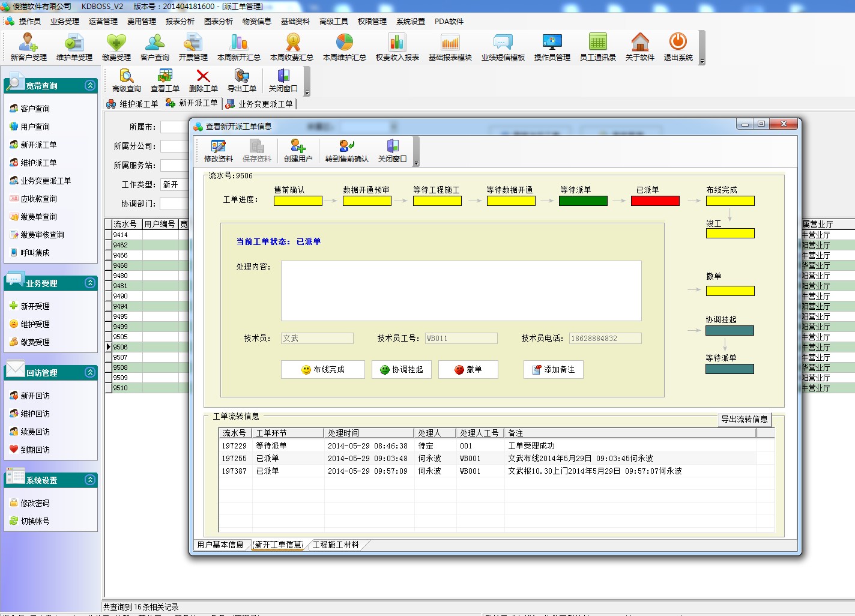This screenshot has width=855, height=616.
Task: Select the row with 流水号 9490
Action: click(x=147, y=296)
